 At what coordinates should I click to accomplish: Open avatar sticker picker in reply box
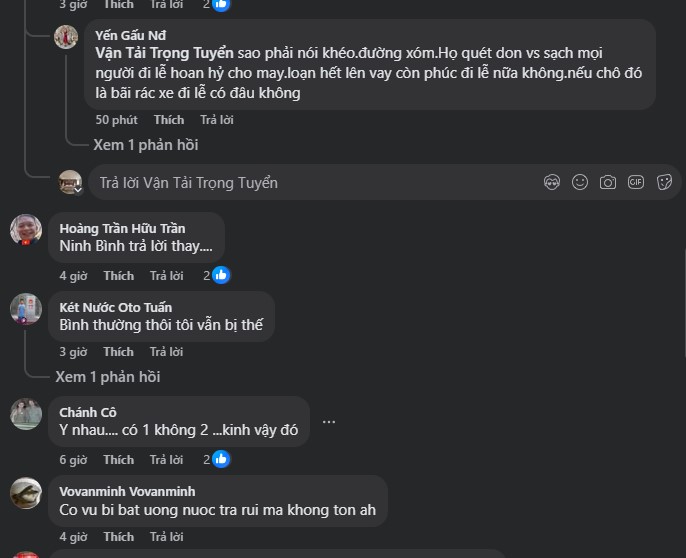tap(552, 182)
